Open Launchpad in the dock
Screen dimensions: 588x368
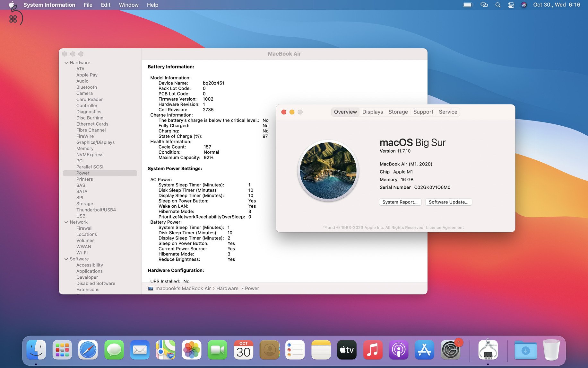[x=62, y=350]
